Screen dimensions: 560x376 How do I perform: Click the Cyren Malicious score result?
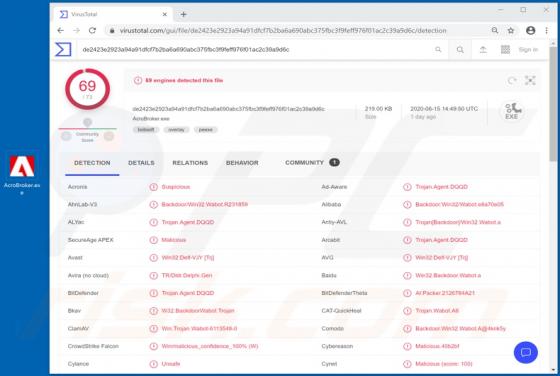coord(444,364)
